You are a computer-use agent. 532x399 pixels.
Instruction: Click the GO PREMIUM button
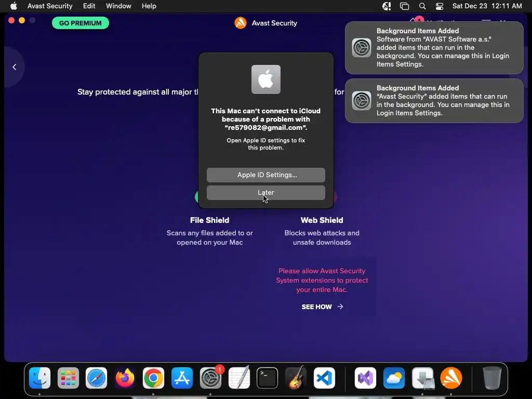click(x=81, y=23)
